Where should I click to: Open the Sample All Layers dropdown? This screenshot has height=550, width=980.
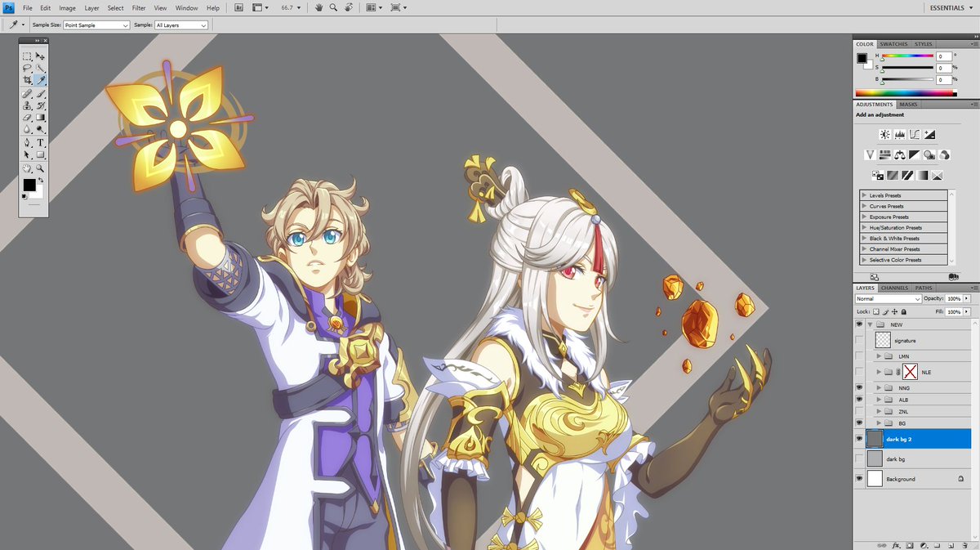pos(180,25)
